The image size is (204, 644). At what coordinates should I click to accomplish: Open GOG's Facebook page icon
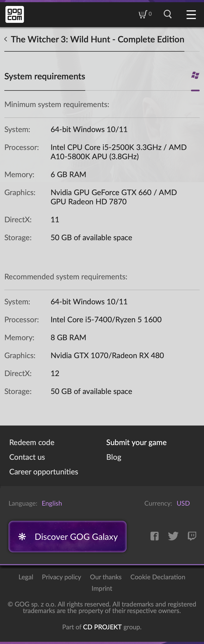154,536
